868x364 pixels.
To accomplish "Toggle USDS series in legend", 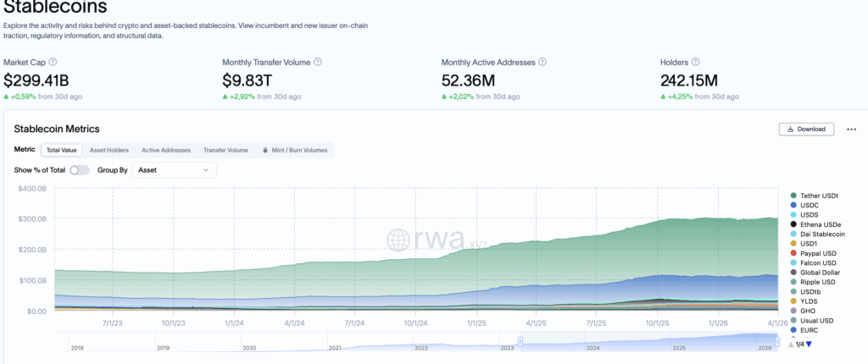I will pos(804,215).
